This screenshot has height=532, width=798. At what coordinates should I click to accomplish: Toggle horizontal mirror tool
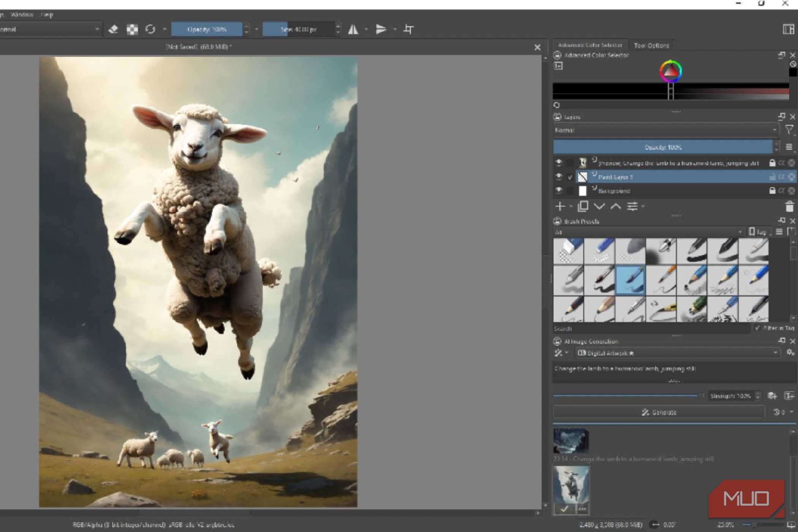[353, 29]
